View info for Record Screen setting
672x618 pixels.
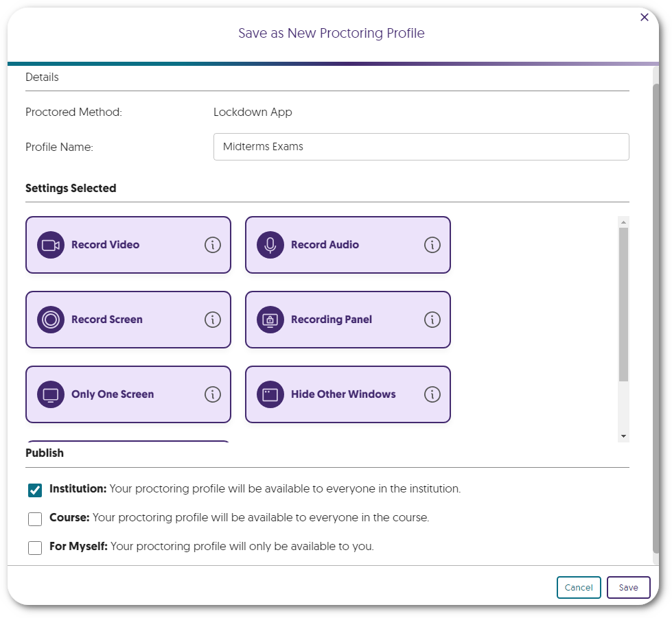click(x=213, y=320)
